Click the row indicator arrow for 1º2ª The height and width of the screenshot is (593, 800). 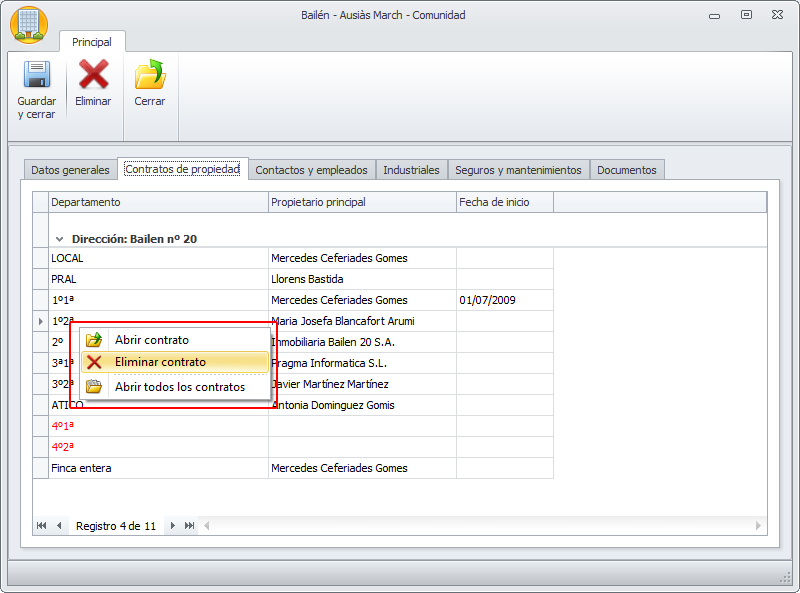click(x=41, y=322)
